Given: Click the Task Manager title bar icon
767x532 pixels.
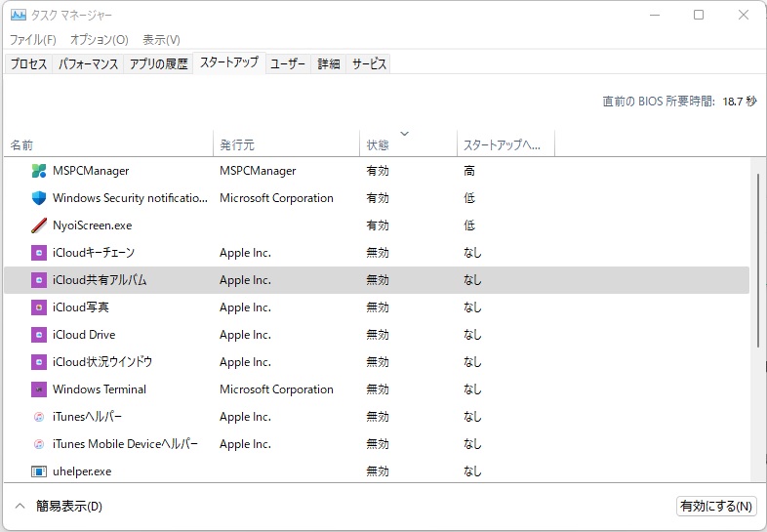Looking at the screenshot, I should tap(19, 16).
